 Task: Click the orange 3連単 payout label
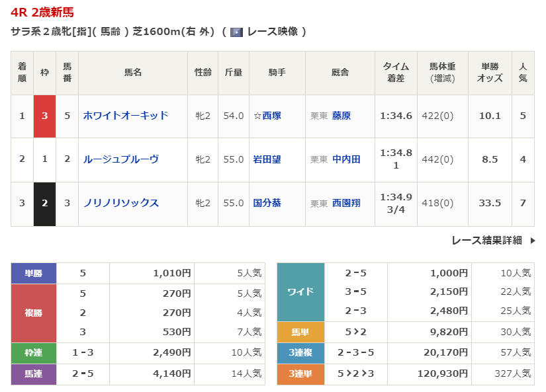click(300, 374)
